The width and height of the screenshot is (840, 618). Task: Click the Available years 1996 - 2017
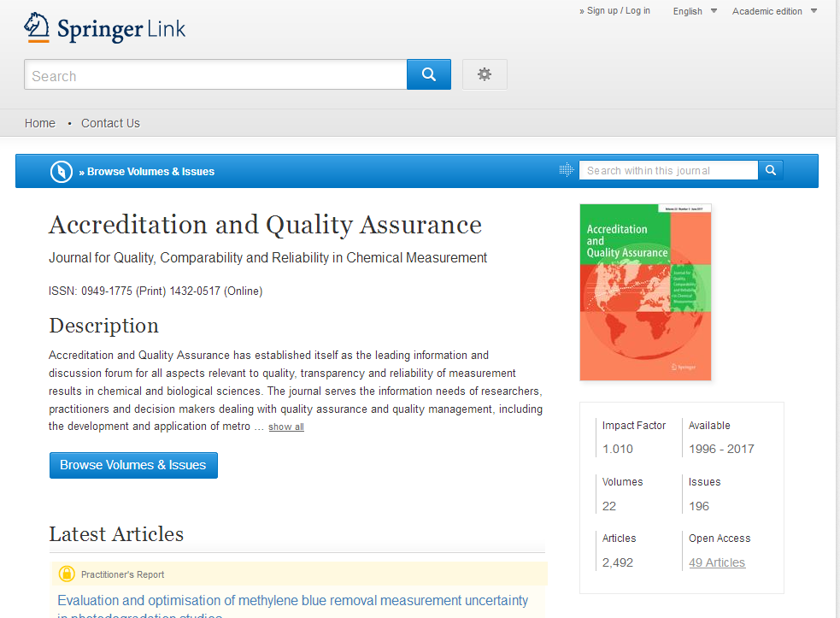tap(721, 449)
